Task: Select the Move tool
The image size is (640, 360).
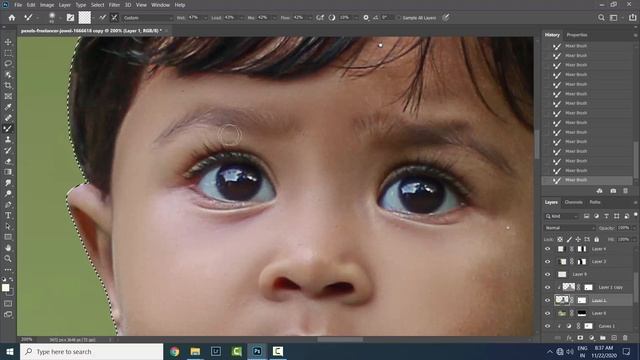Action: [8, 42]
